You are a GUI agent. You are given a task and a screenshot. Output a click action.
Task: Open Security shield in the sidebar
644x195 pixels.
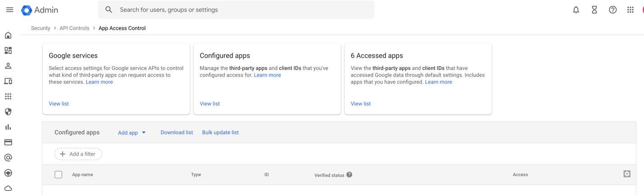pyautogui.click(x=8, y=112)
